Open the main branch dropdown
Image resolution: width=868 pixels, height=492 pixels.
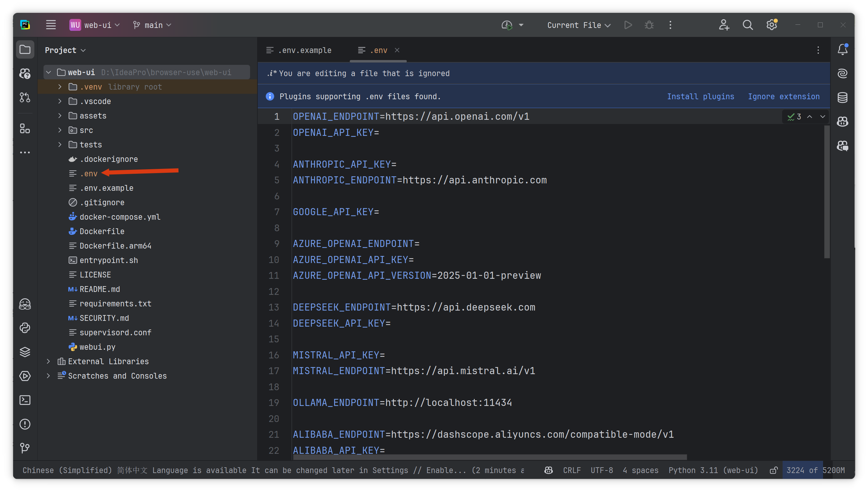pyautogui.click(x=153, y=25)
